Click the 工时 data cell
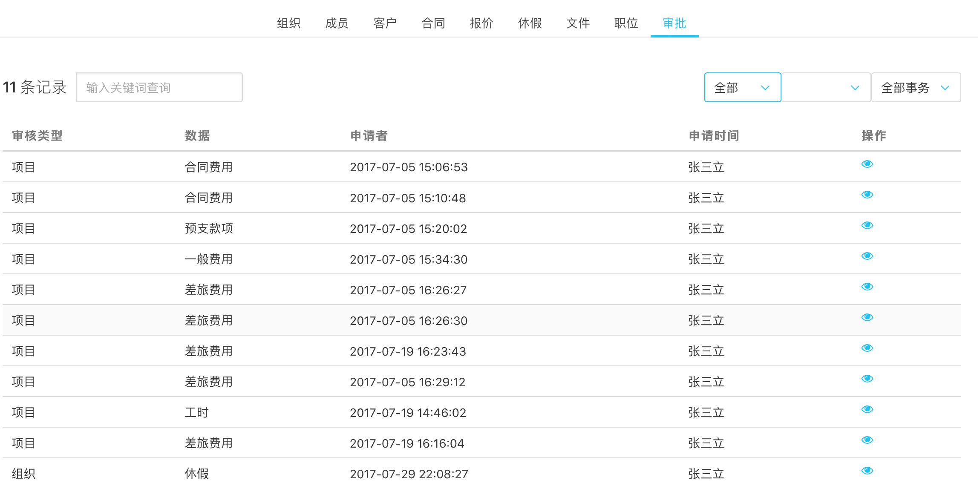The width and height of the screenshot is (980, 500). pos(197,413)
